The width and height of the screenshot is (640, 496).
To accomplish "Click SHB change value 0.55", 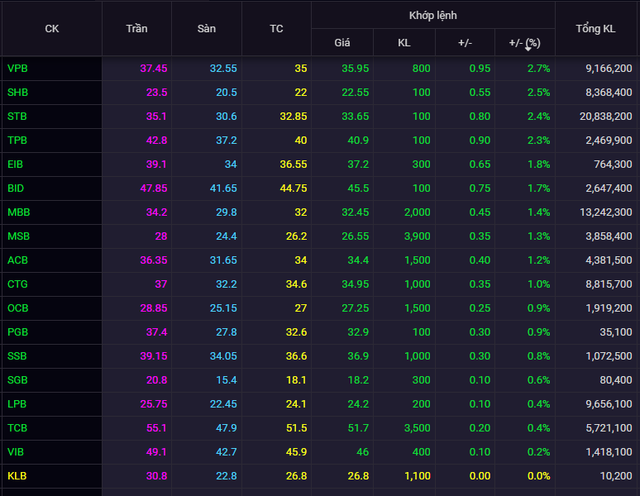I will click(x=480, y=92).
